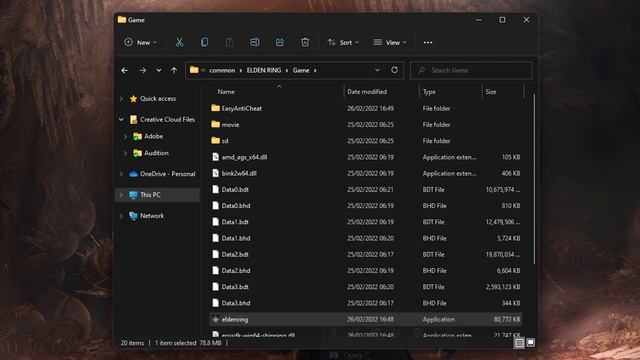Select bink2w64.dll file
The image size is (640, 360).
click(x=239, y=173)
